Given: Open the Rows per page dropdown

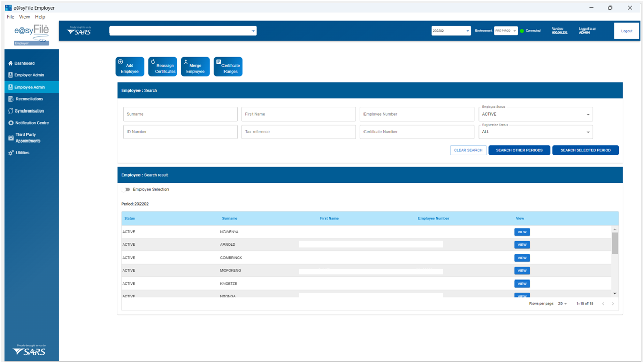Looking at the screenshot, I should pyautogui.click(x=563, y=304).
